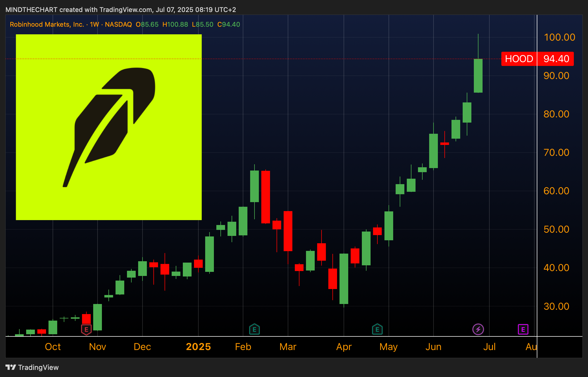This screenshot has height=377, width=588.
Task: Click the tall green candle at the start of June
Action: (x=434, y=151)
